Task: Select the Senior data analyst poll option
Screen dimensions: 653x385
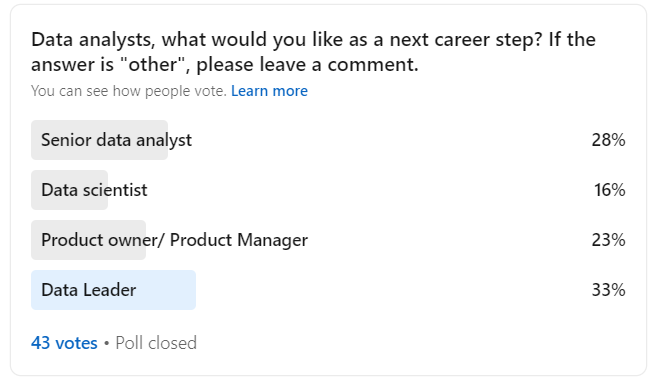Action: (x=328, y=140)
